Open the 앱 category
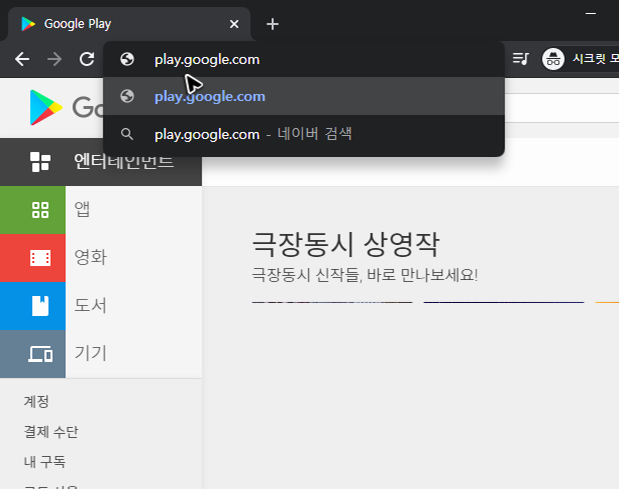Viewport: 619px width, 489px height. (82, 209)
